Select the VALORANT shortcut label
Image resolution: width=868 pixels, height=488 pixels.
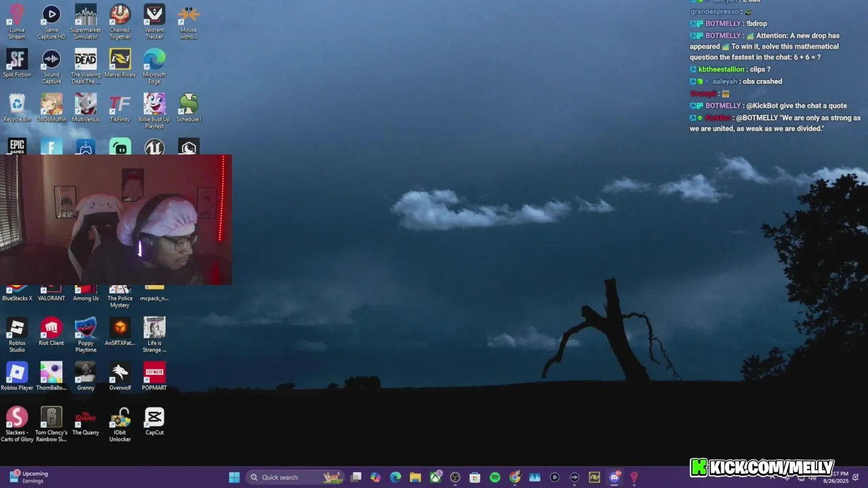pos(52,298)
